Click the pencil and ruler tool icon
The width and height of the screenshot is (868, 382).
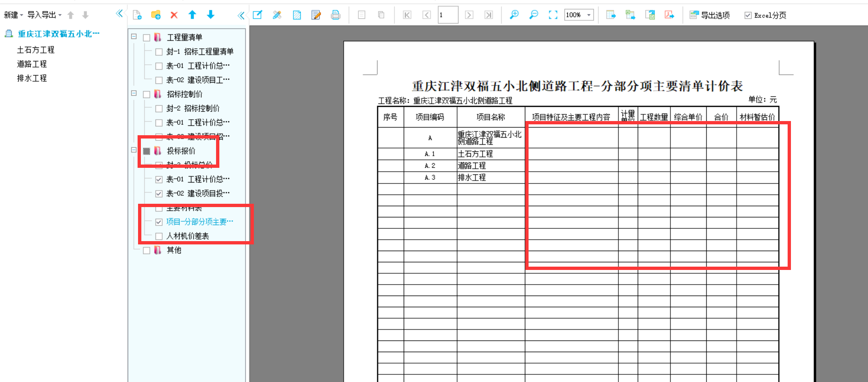click(x=277, y=15)
